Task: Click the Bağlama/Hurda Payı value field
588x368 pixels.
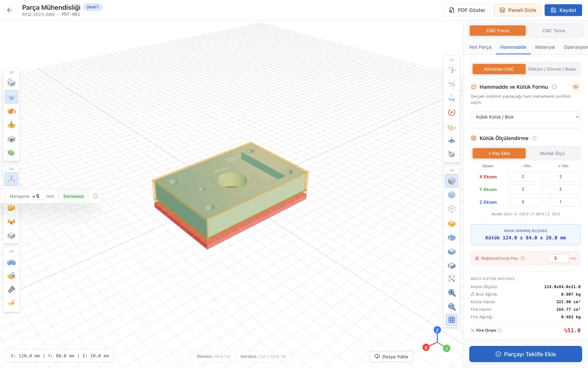Action: 558,258
